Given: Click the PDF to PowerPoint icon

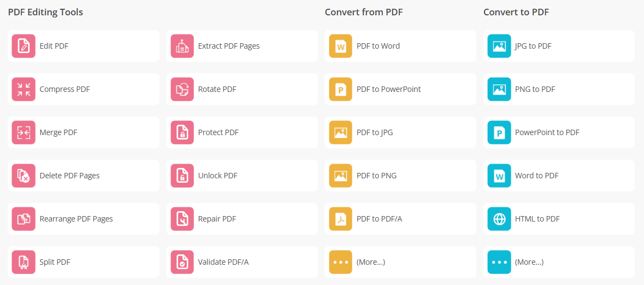Looking at the screenshot, I should (x=340, y=89).
